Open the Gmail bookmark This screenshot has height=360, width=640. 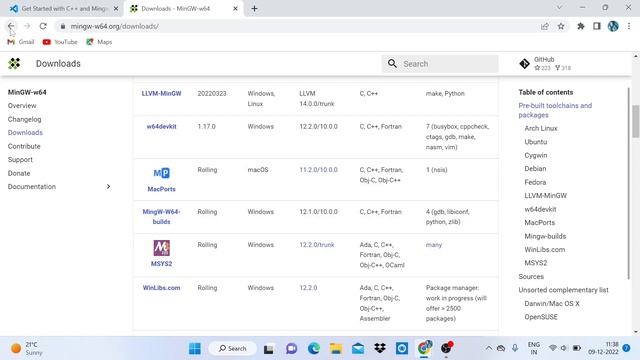(21, 42)
